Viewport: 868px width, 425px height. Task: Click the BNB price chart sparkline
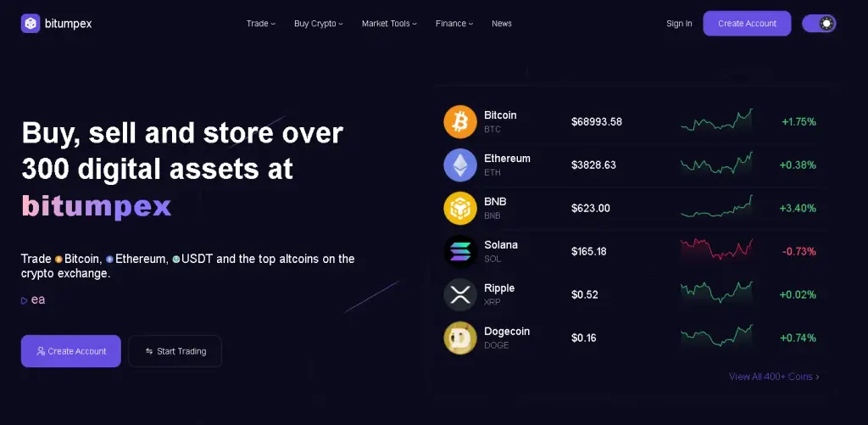716,207
